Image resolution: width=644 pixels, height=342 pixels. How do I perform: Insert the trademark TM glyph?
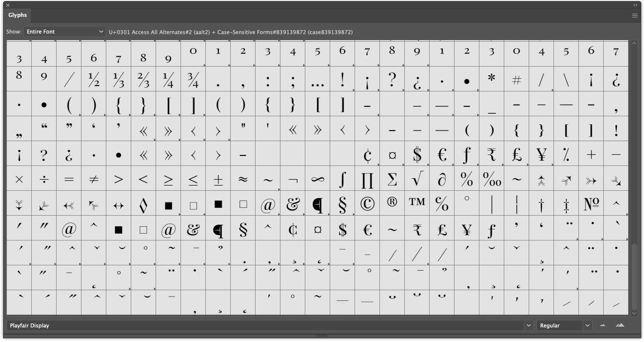tap(417, 204)
